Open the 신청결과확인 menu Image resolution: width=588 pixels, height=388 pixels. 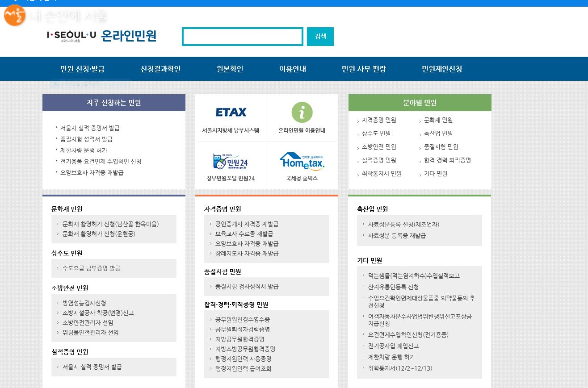click(x=160, y=69)
